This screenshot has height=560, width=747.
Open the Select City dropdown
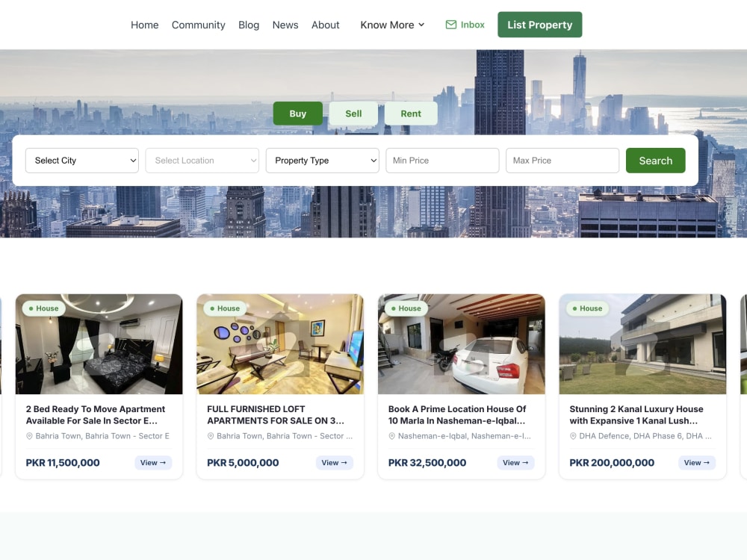pyautogui.click(x=82, y=161)
